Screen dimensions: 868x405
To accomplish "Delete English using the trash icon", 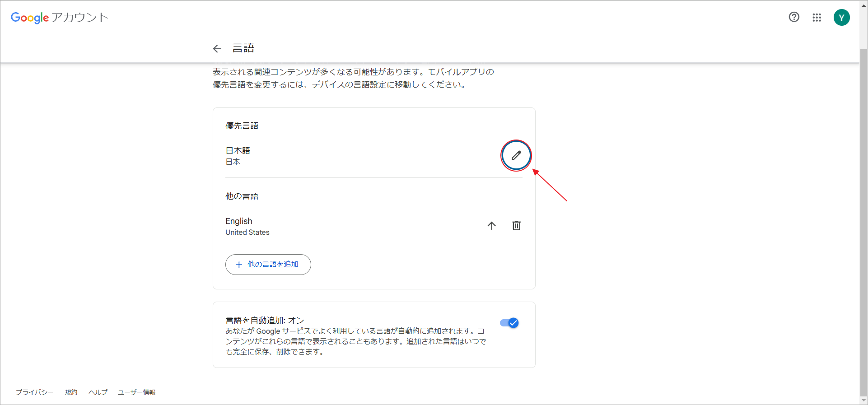I will 517,226.
